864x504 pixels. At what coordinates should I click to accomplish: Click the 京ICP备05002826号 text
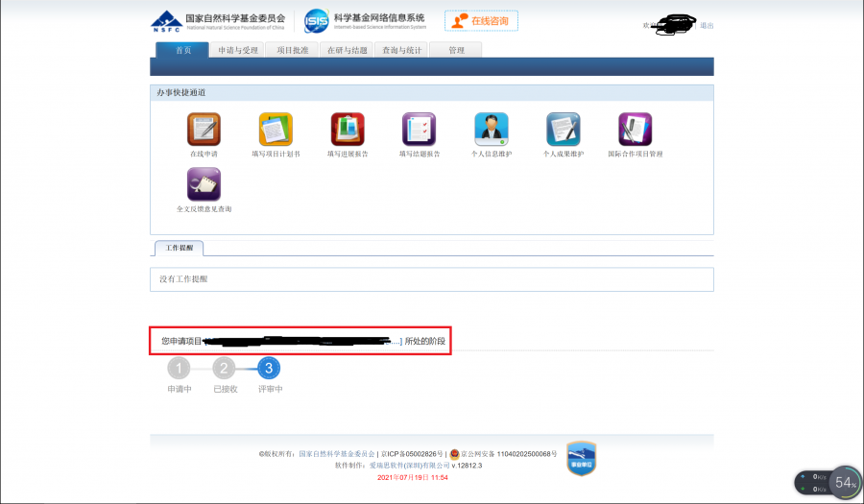coord(412,454)
